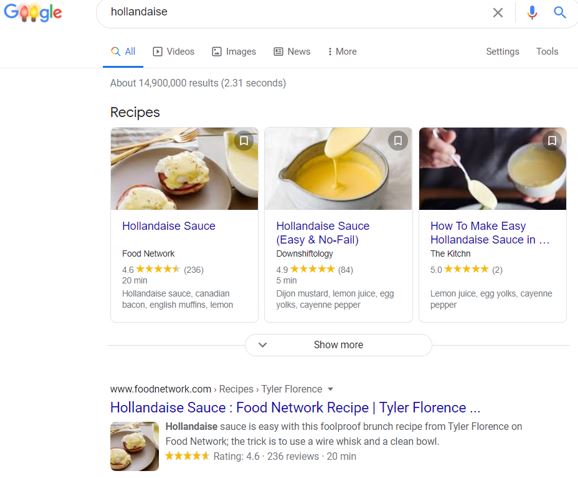
Task: Open search Settings
Action: 502,52
